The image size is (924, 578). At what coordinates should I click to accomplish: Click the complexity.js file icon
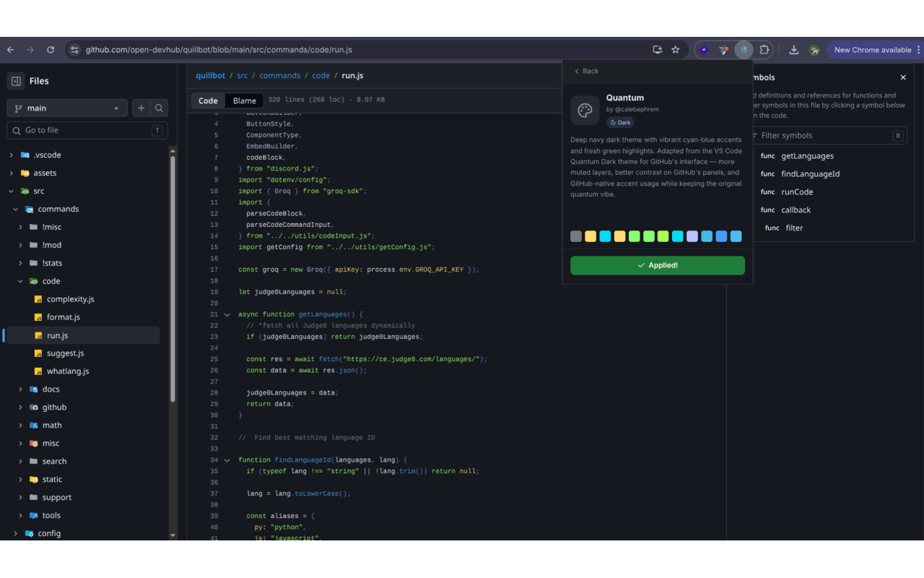tap(39, 299)
